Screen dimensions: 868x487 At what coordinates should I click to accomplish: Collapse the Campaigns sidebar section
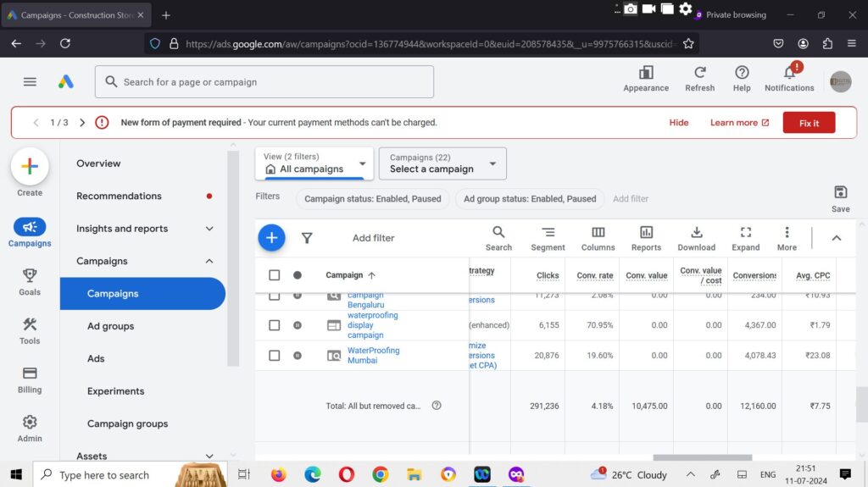209,261
